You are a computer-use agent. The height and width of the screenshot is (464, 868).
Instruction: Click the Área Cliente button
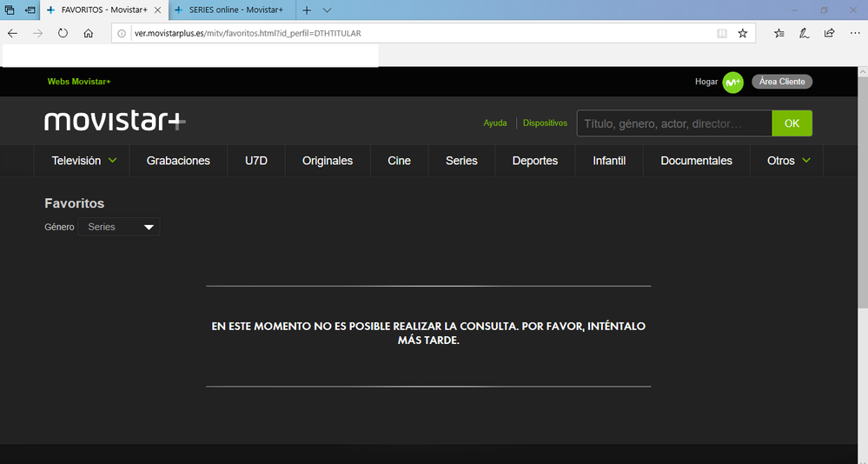pyautogui.click(x=782, y=82)
